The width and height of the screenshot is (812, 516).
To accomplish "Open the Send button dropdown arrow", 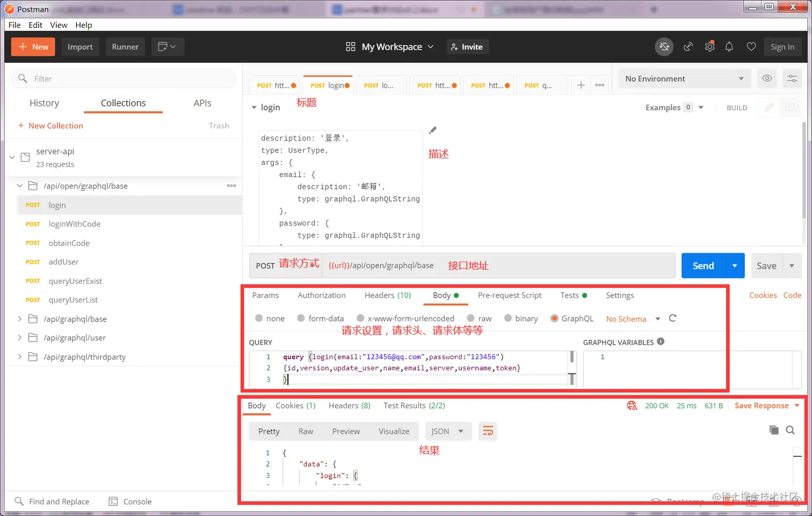I will 735,266.
